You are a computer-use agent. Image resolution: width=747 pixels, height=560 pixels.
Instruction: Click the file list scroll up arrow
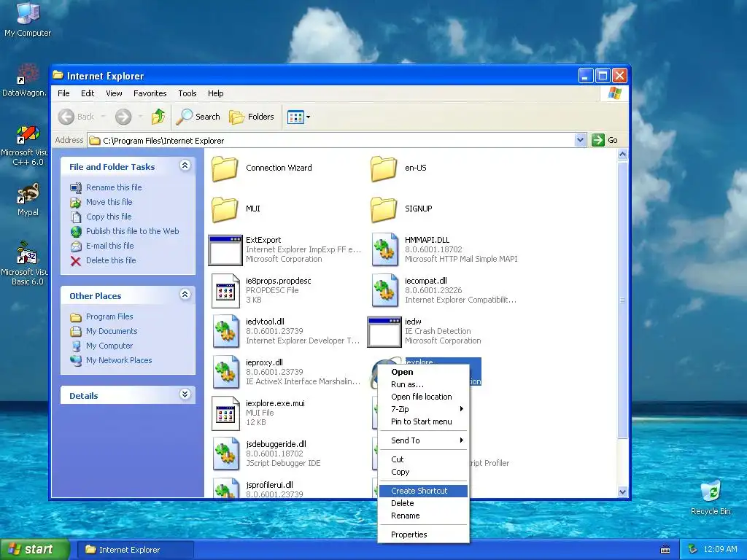point(622,155)
